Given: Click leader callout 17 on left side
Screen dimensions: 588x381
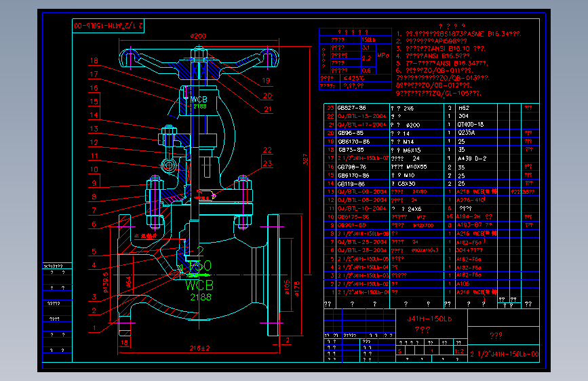Looking at the screenshot, I should pos(94,75).
